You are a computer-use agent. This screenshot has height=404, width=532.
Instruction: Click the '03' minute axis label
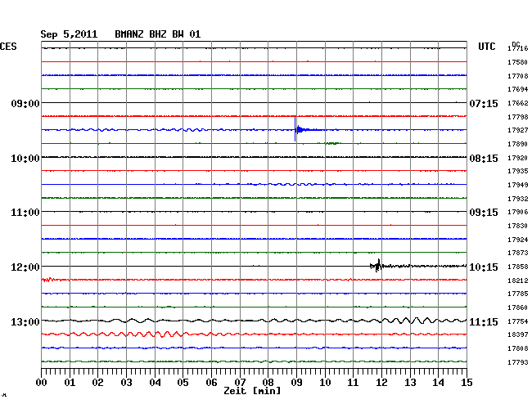pyautogui.click(x=126, y=383)
